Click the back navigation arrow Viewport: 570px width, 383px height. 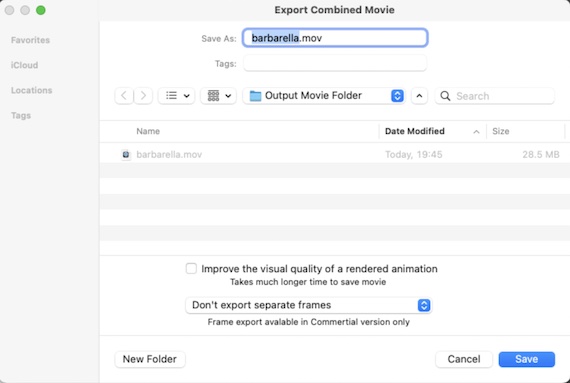[124, 96]
